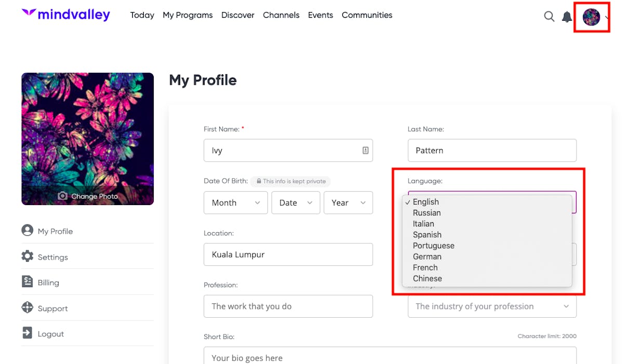Image resolution: width=644 pixels, height=364 pixels.
Task: Click the Settings gear icon
Action: 28,256
